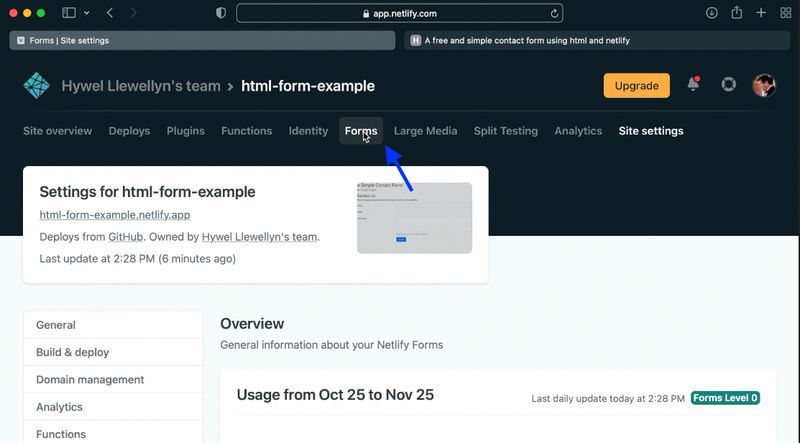Switch to Forms | Site settings tab
This screenshot has width=800, height=443.
pos(202,40)
